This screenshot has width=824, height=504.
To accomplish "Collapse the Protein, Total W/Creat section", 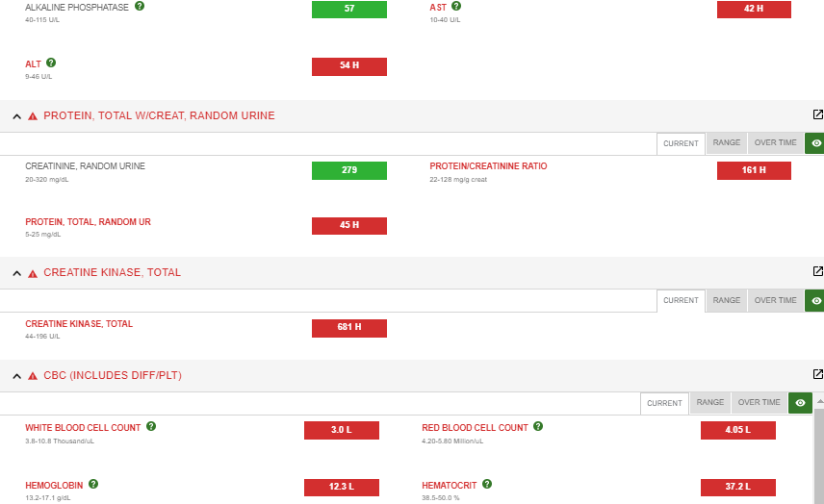I will coord(16,116).
